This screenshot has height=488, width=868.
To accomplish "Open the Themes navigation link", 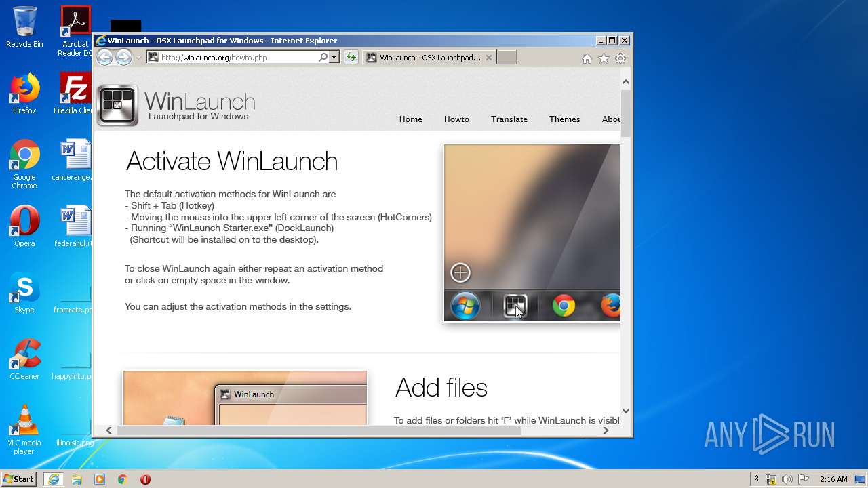I will (x=565, y=119).
